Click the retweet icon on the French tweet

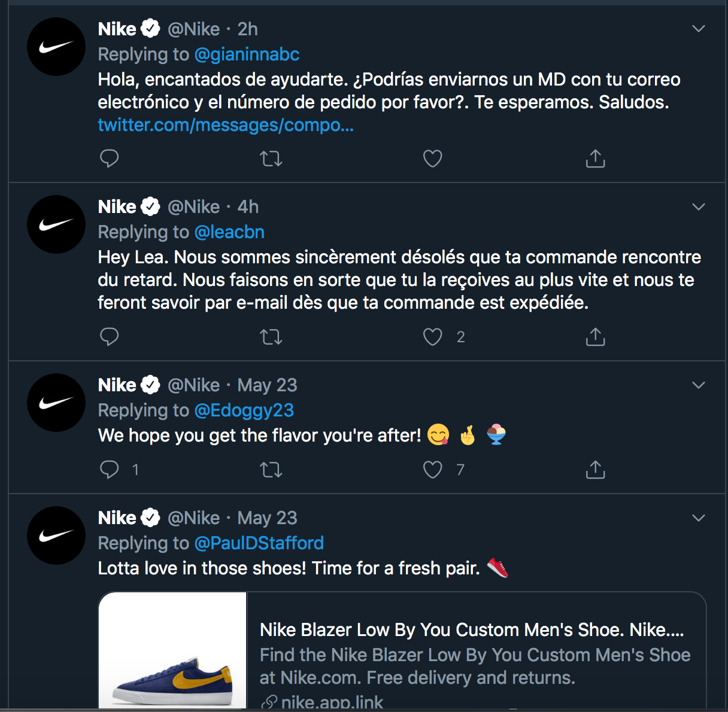271,337
